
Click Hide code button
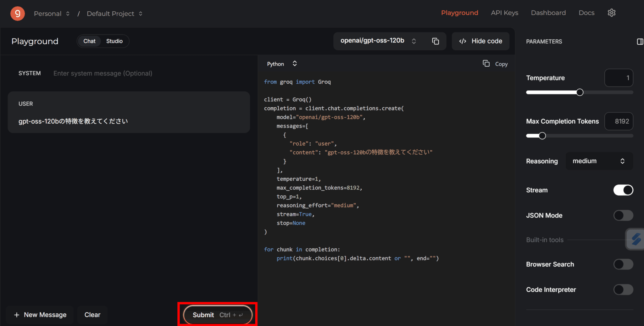click(x=480, y=41)
